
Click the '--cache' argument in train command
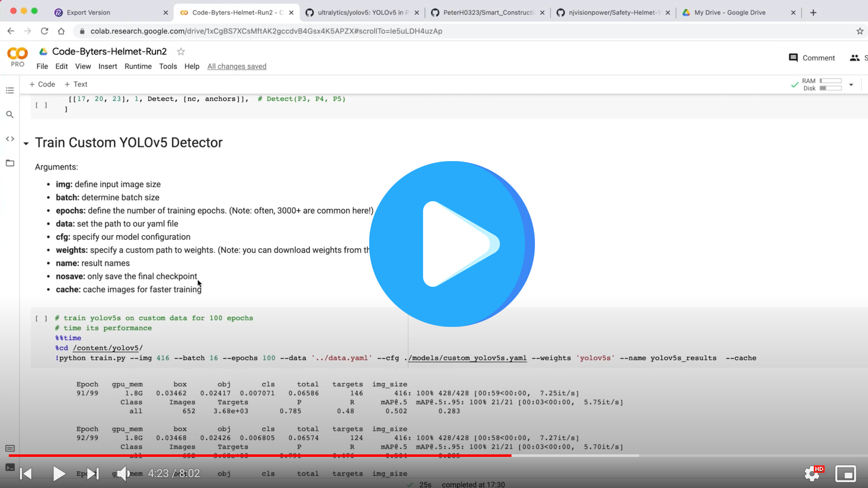point(741,358)
